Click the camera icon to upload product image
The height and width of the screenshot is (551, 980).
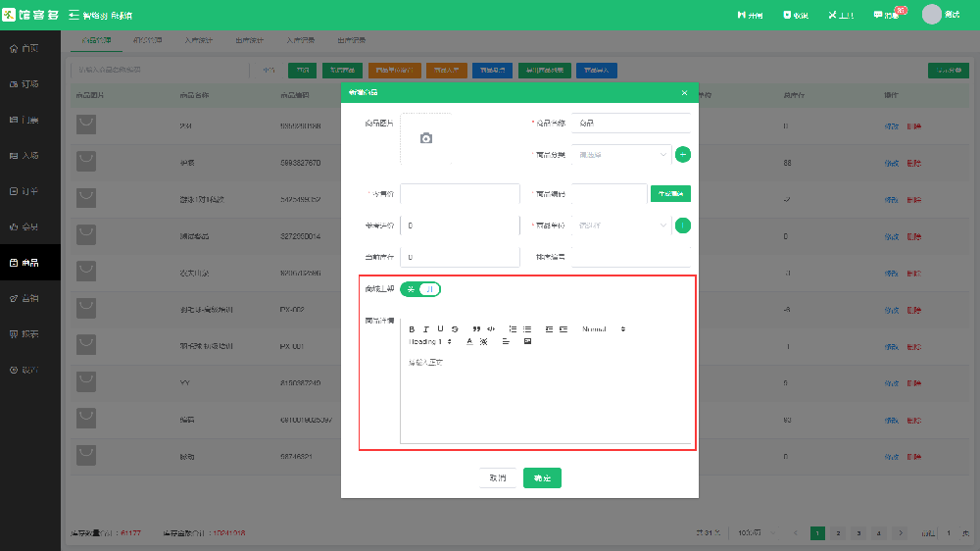[425, 138]
